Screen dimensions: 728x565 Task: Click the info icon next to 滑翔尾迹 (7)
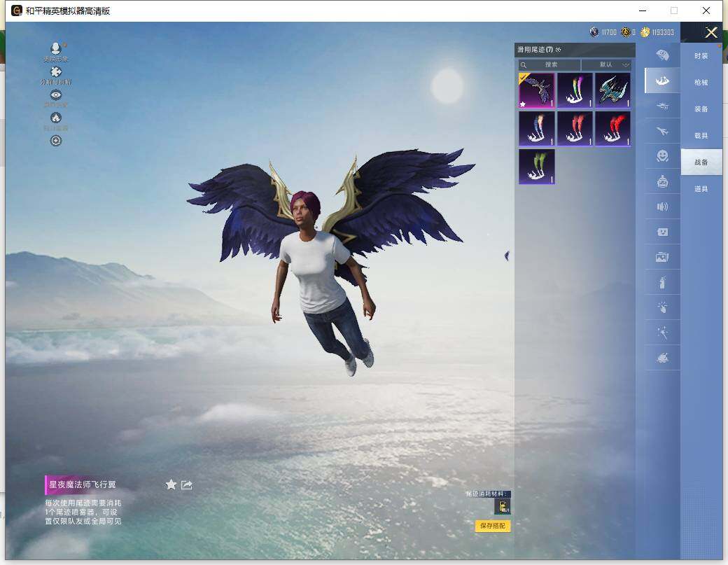tap(558, 49)
